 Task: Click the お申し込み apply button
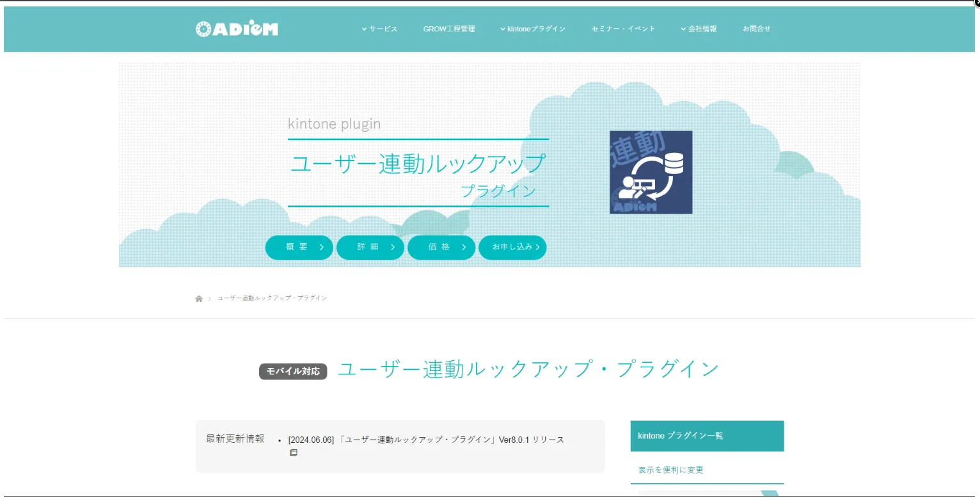[512, 248]
